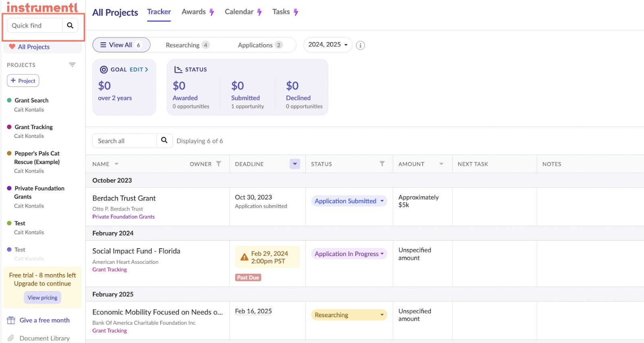Viewport: 644px width, 343px height.
Task: Select the green-dot Test project
Action: [20, 223]
